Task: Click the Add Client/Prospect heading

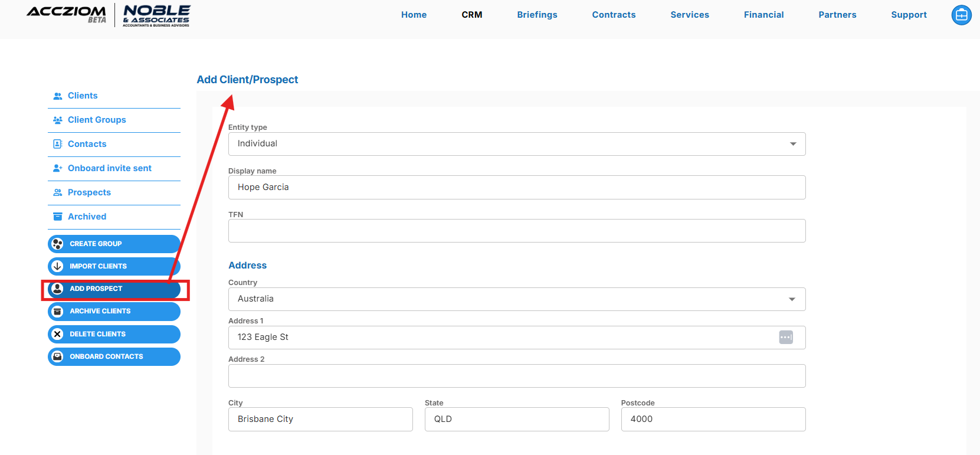Action: (247, 80)
